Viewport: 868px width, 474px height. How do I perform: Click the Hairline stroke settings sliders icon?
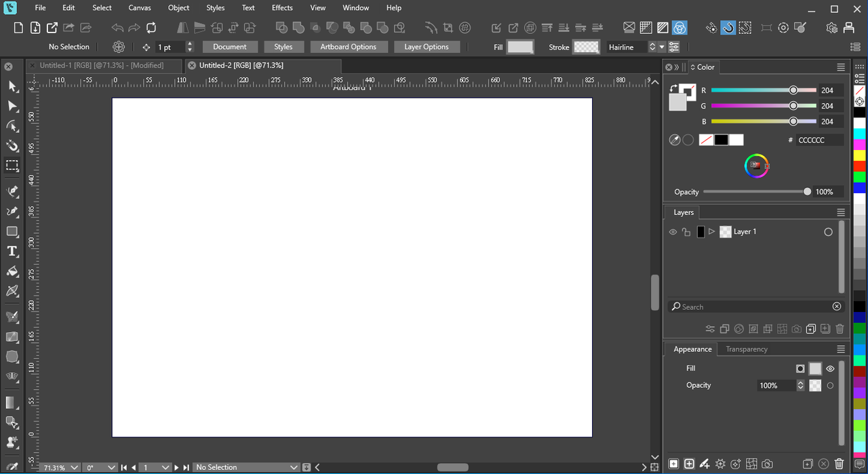coord(674,47)
